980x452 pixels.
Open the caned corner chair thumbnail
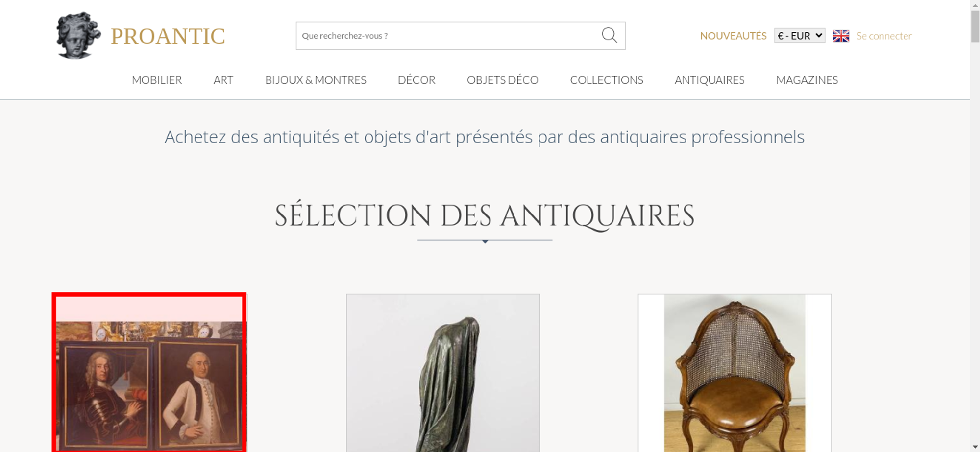coord(735,373)
